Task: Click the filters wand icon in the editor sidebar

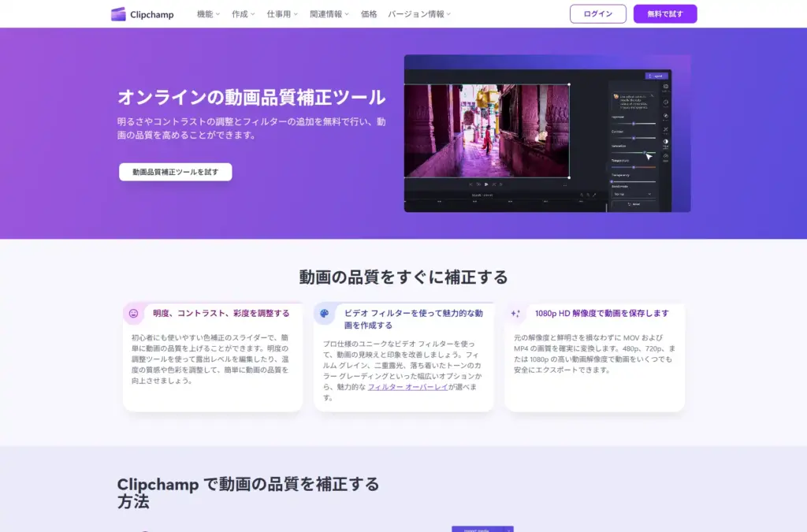Action: [665, 129]
